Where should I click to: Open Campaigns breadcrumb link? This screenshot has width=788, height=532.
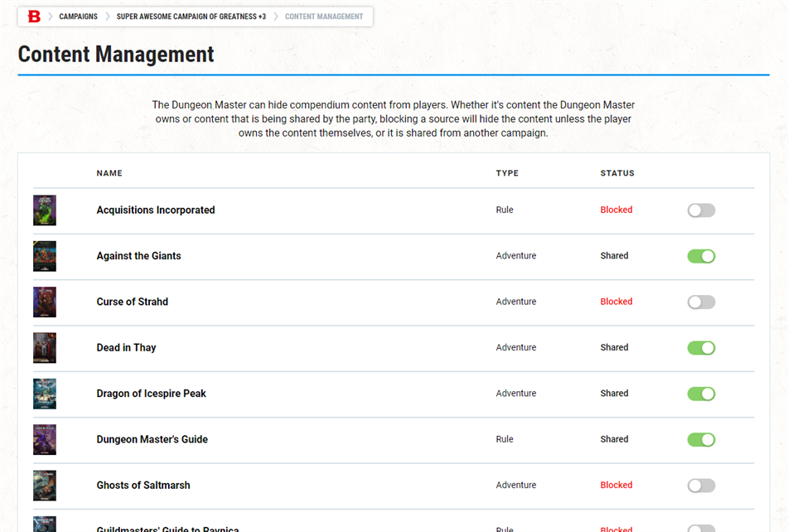click(79, 17)
